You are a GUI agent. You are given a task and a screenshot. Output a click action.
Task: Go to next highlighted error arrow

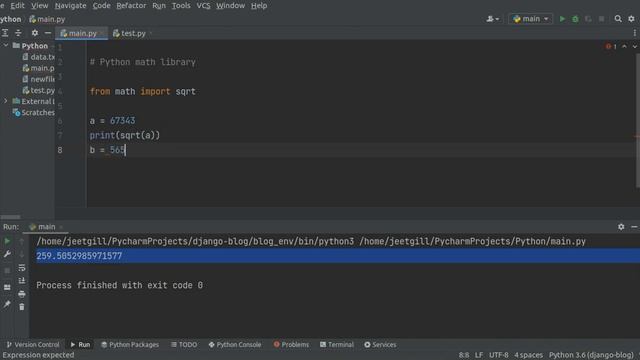635,47
